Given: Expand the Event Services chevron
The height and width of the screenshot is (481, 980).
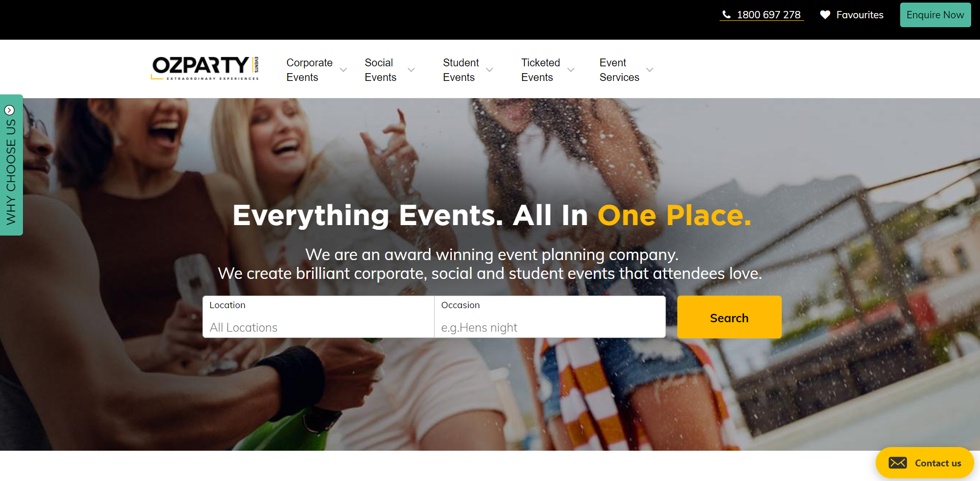Looking at the screenshot, I should [650, 70].
